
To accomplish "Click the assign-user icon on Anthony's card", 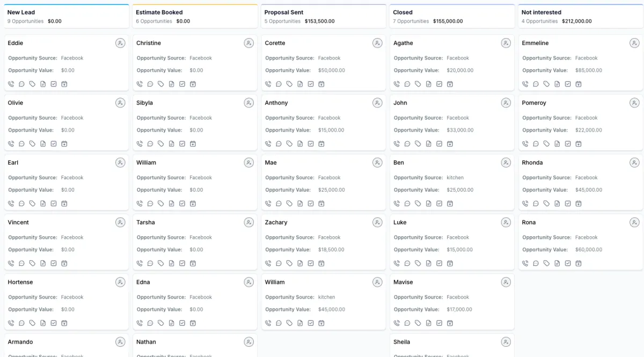I will pyautogui.click(x=377, y=103).
